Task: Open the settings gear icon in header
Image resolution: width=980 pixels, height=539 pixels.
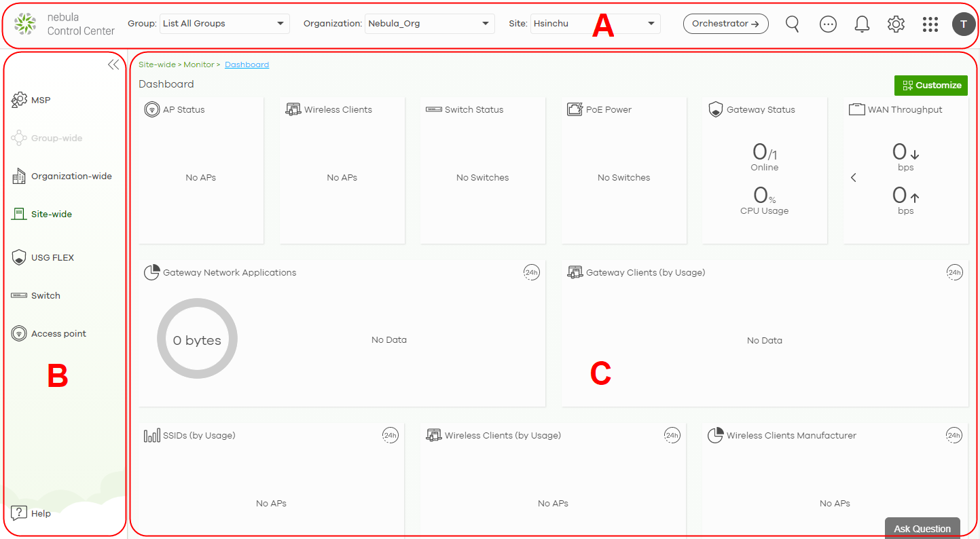Action: (x=896, y=24)
